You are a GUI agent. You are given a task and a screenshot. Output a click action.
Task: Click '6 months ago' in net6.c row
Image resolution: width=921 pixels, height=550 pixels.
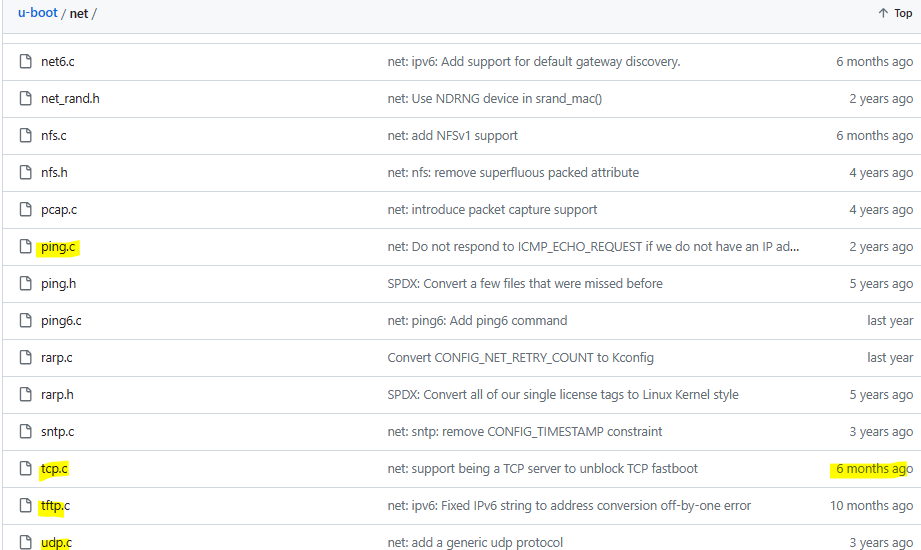click(875, 62)
